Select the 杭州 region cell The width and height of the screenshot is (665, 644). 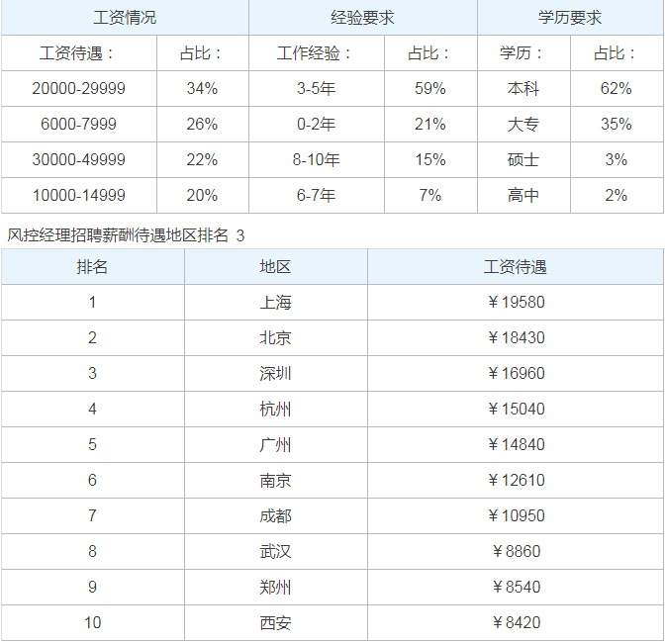[x=276, y=410]
